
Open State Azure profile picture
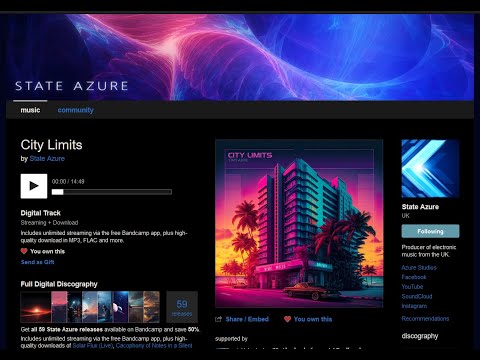point(430,169)
